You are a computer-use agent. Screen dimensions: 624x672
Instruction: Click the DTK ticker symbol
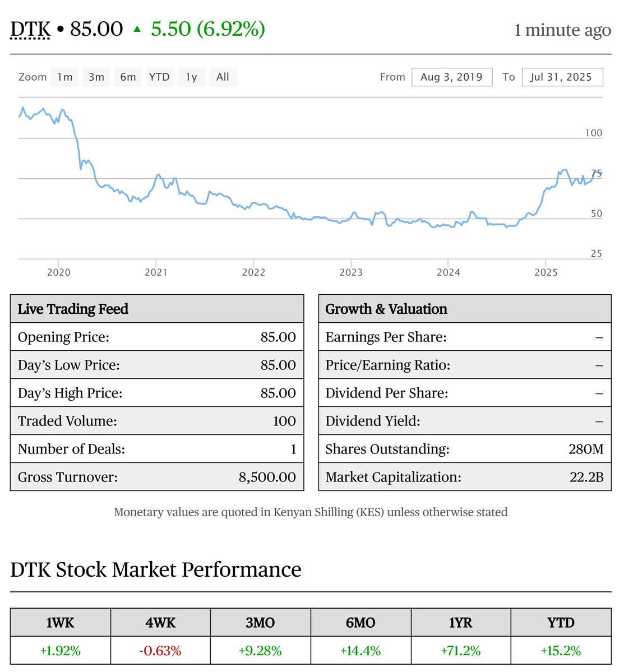[30, 29]
